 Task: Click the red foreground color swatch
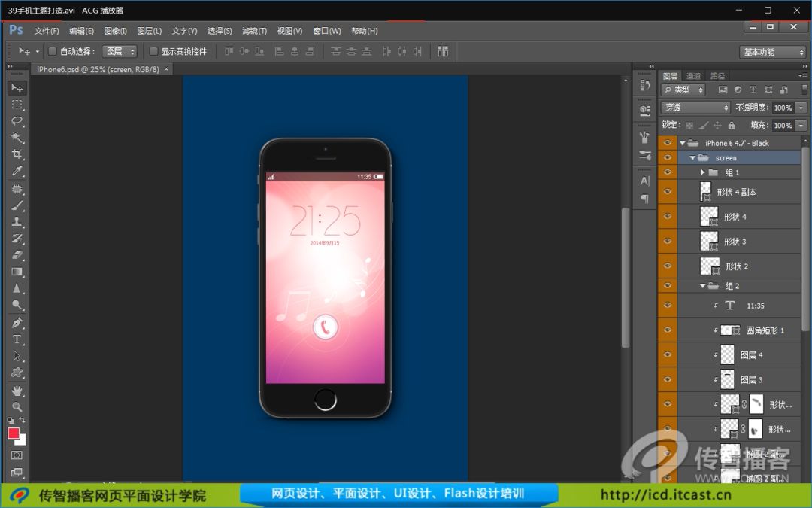14,433
